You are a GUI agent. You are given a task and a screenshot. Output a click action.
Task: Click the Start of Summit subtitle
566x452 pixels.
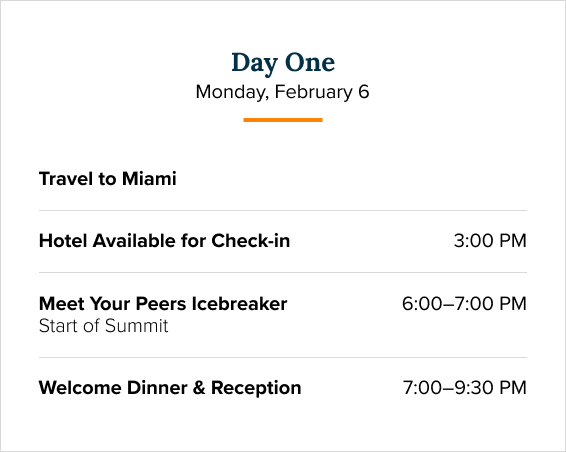[x=104, y=326]
